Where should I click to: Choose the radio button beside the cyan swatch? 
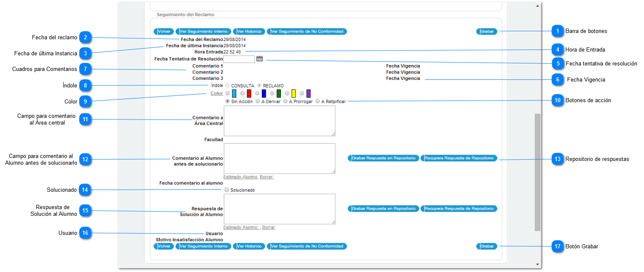(228, 93)
